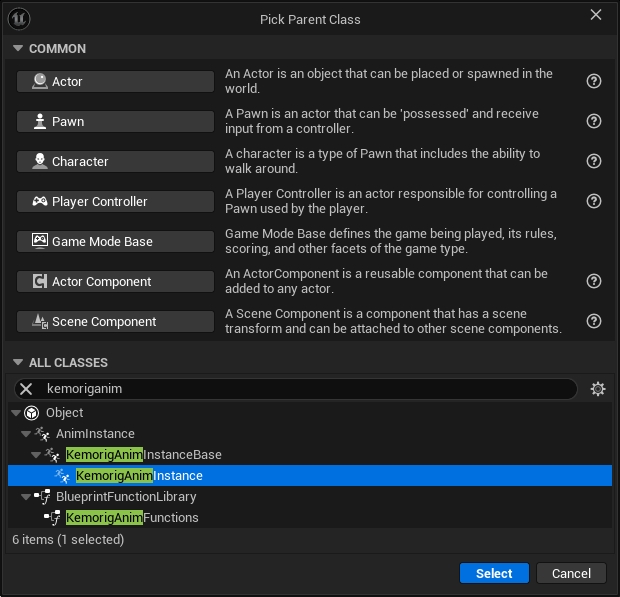The image size is (620, 597).
Task: Click the help icon beside Pawn description
Action: [x=594, y=121]
